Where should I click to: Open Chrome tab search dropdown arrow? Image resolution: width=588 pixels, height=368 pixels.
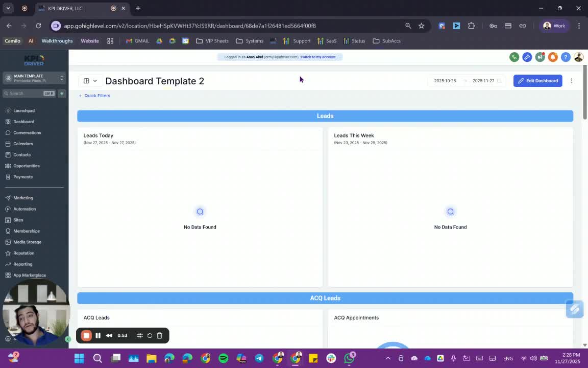(x=8, y=8)
